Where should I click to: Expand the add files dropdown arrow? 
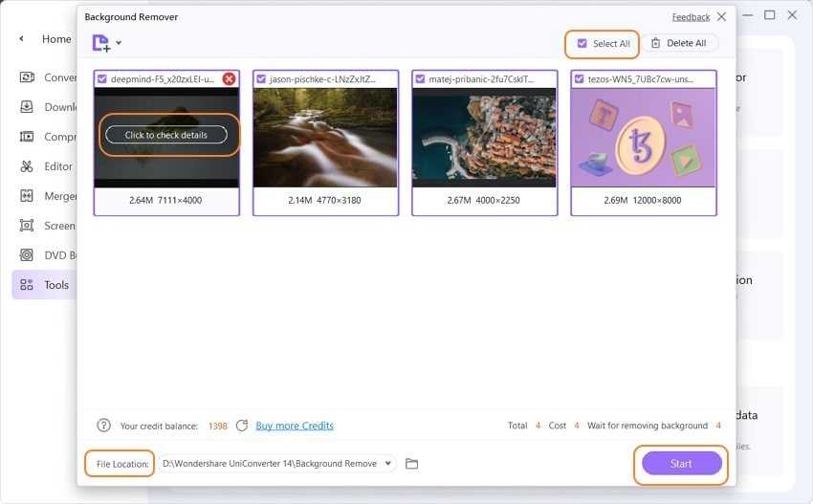click(x=119, y=43)
